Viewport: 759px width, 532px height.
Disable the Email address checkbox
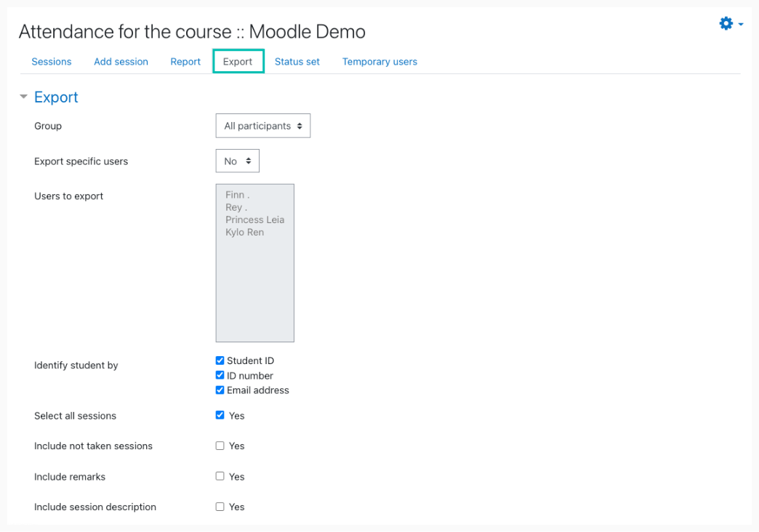point(220,390)
